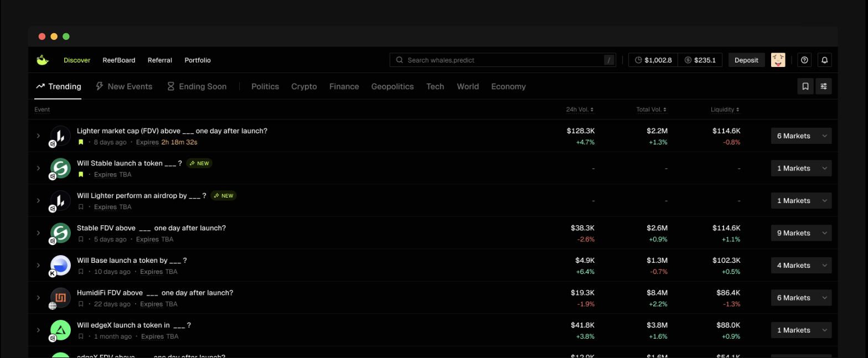
Task: Open ReefBoard in the top navigation
Action: [119, 60]
